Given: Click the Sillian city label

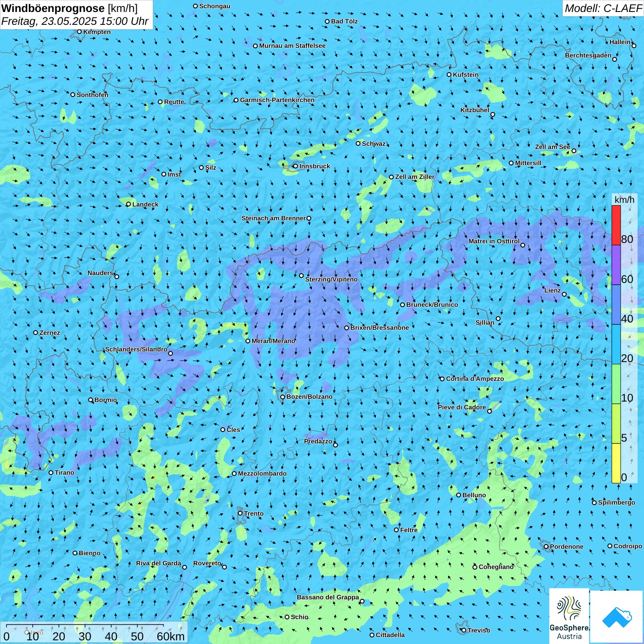Looking at the screenshot, I should pyautogui.click(x=485, y=322).
